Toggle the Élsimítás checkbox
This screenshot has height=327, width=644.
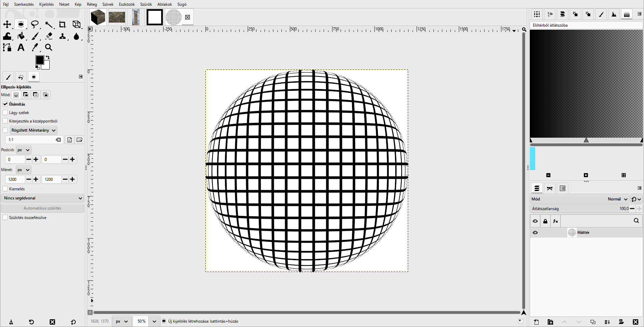[5, 104]
